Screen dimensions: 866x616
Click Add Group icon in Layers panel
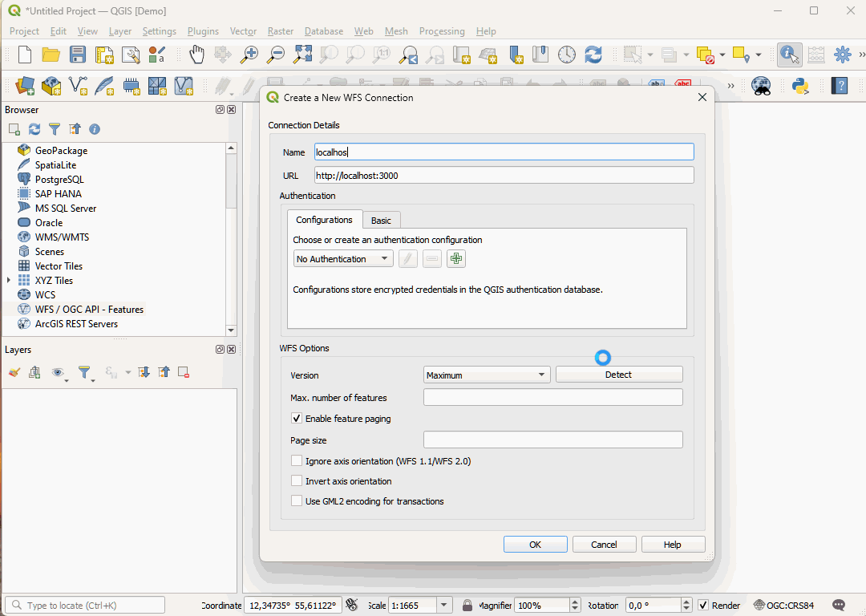[x=34, y=372]
